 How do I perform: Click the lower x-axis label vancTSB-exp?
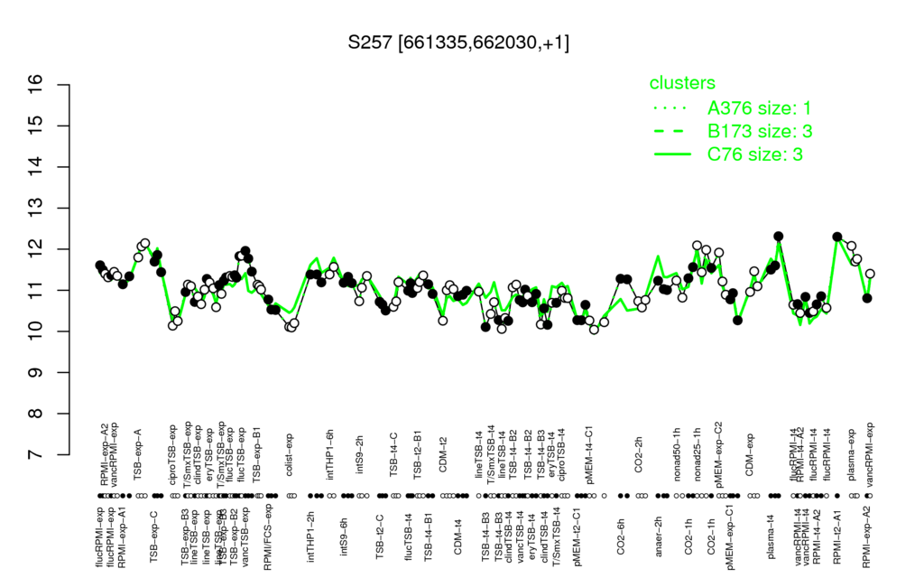[247, 535]
